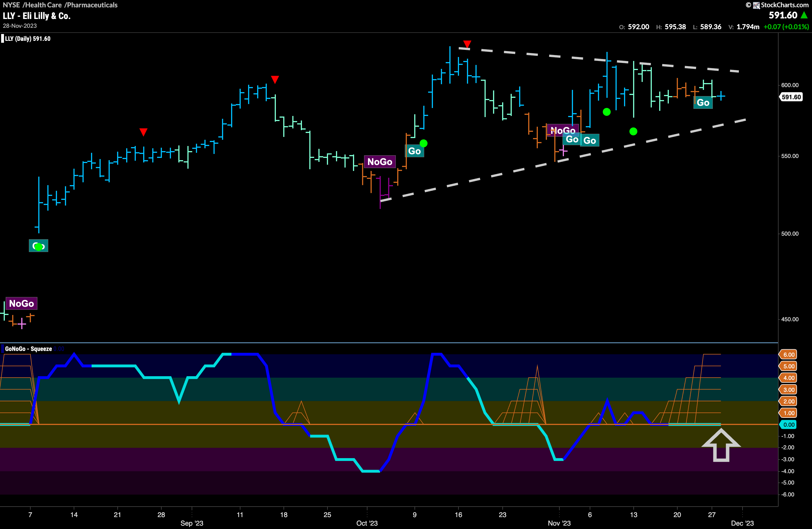The height and width of the screenshot is (529, 812).
Task: Click the pink cross bar under November Go labels
Action: [563, 151]
